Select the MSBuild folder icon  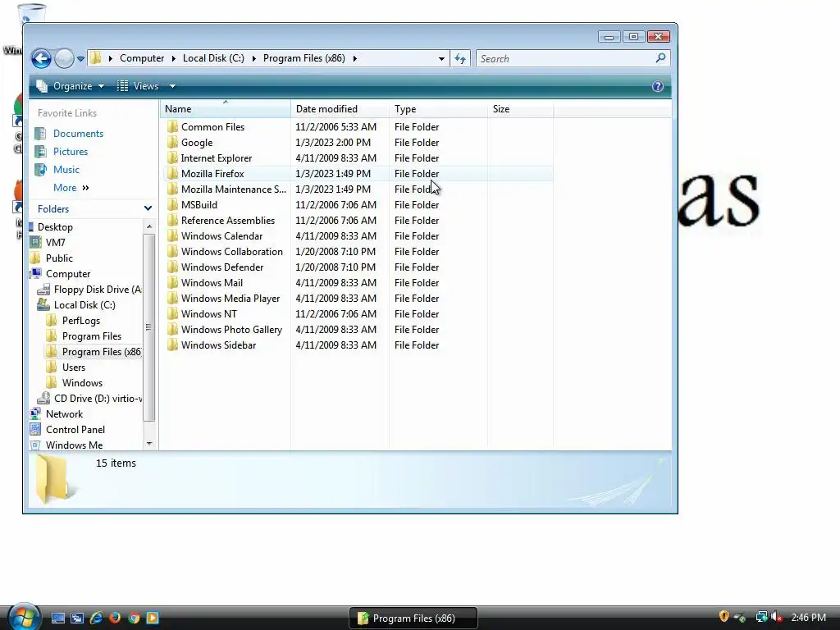(x=172, y=204)
